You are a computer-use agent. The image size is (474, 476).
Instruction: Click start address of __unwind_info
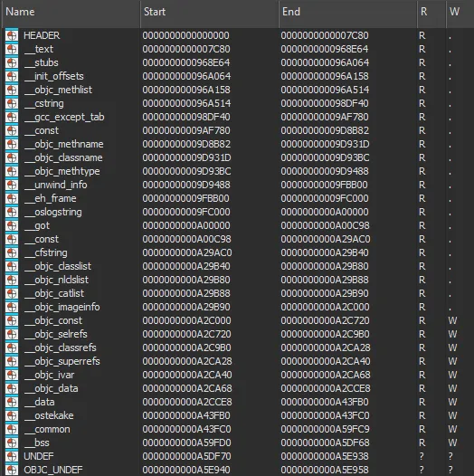(186, 185)
